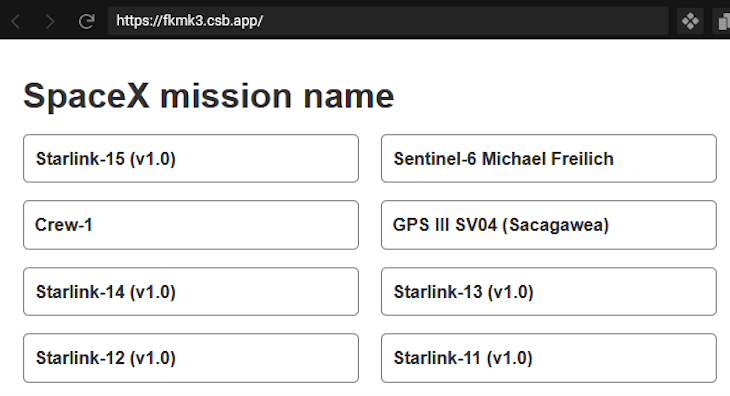Select the Starlink-14 (v1.0) mission card

(191, 292)
